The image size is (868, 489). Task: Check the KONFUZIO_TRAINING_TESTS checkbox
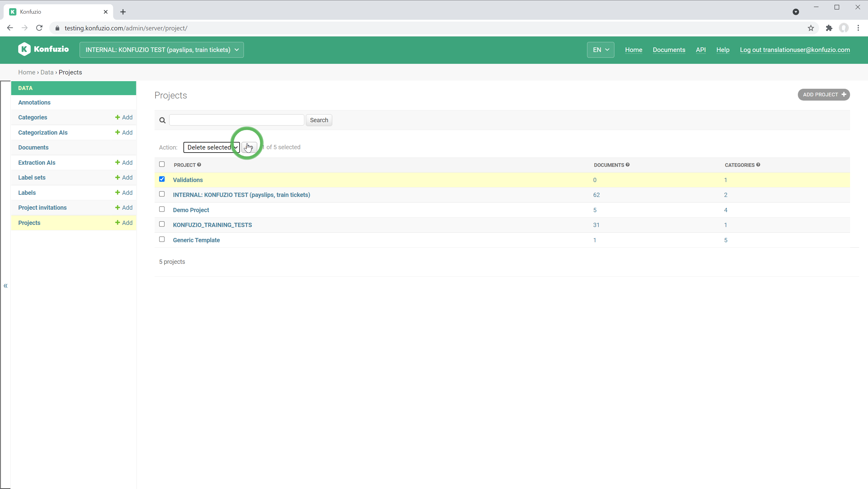[x=162, y=224]
